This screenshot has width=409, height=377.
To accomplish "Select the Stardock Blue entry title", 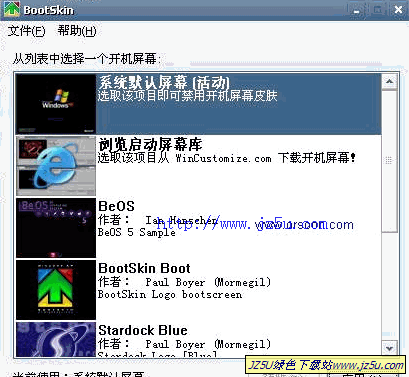I will [x=143, y=330].
